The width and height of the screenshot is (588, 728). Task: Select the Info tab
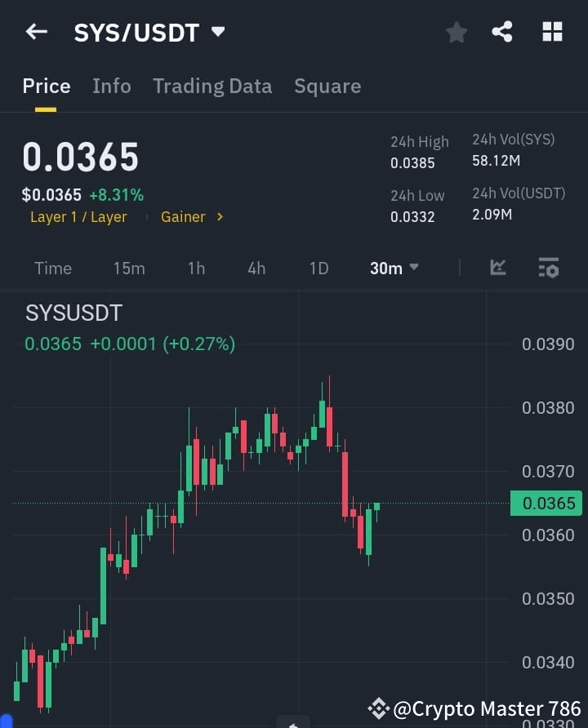click(x=112, y=86)
